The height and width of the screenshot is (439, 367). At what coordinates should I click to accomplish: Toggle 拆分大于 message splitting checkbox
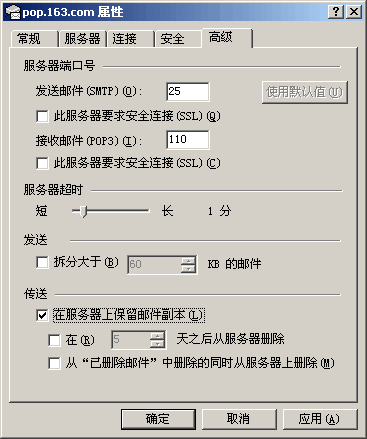[x=42, y=262]
